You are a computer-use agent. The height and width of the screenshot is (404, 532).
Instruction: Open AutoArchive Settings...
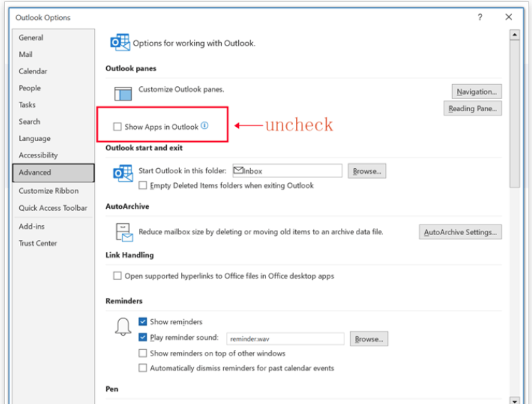click(x=461, y=232)
